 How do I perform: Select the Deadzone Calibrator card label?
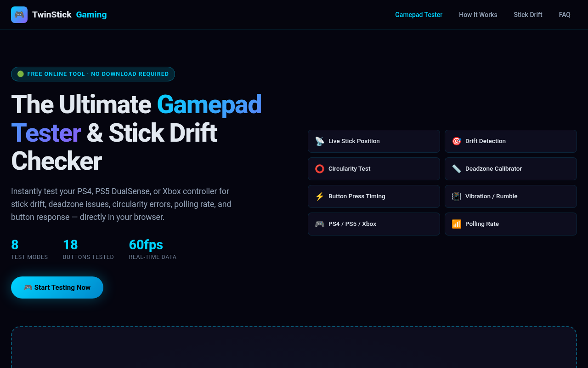pos(493,169)
